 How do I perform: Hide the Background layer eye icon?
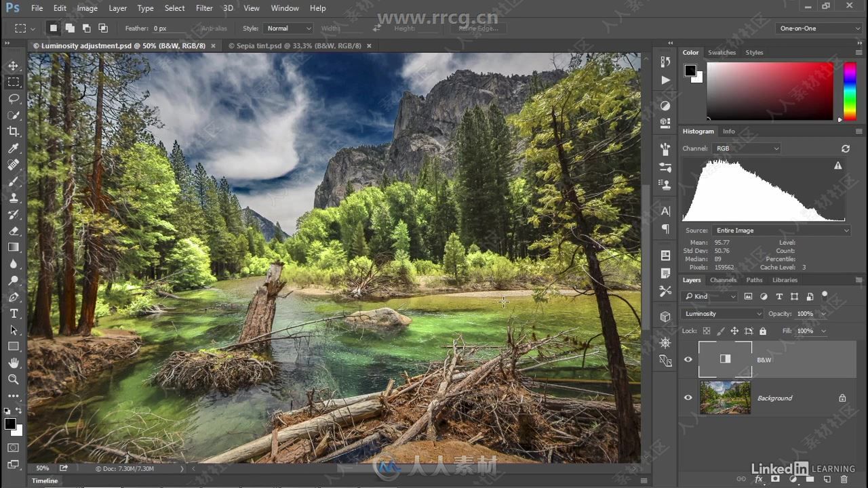688,398
